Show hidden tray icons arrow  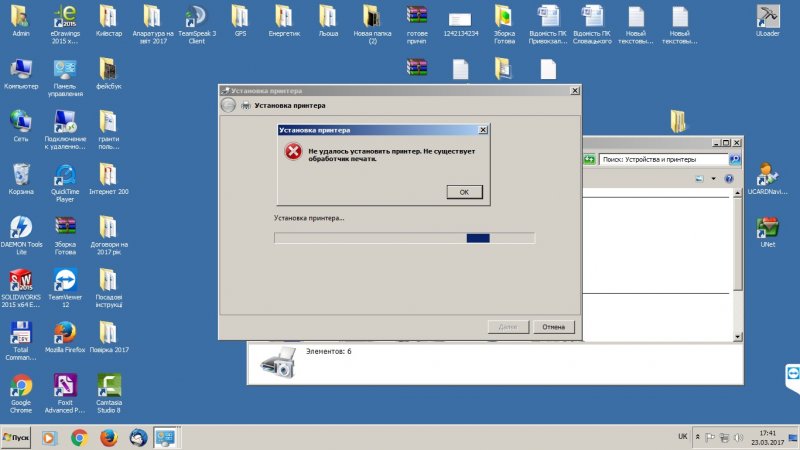(696, 437)
